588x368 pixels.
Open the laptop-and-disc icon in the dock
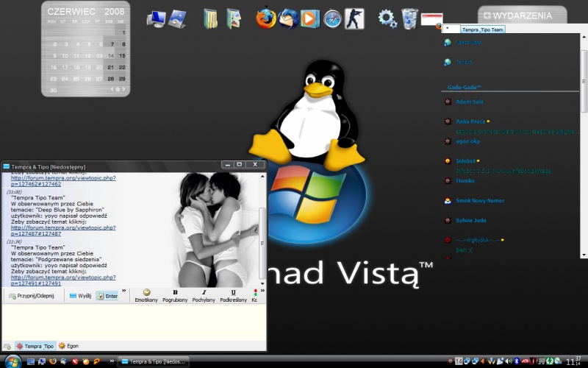pyautogui.click(x=177, y=19)
